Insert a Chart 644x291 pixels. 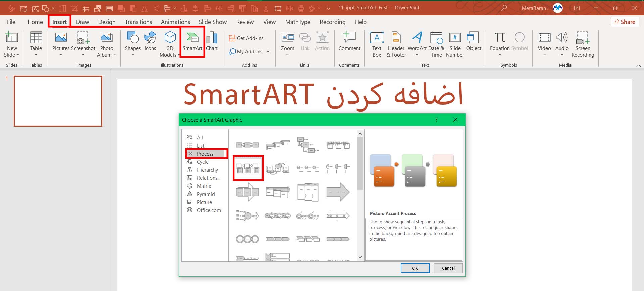point(212,42)
